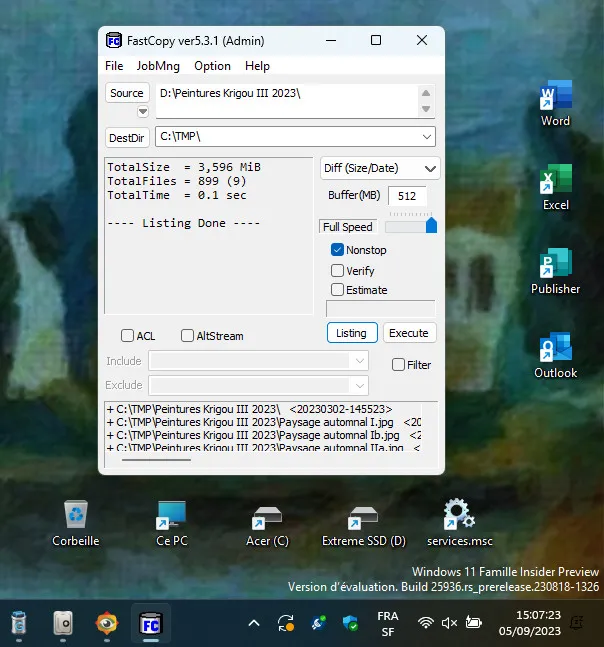The image size is (604, 647).
Task: Click the sync arrows tray icon
Action: click(x=285, y=623)
